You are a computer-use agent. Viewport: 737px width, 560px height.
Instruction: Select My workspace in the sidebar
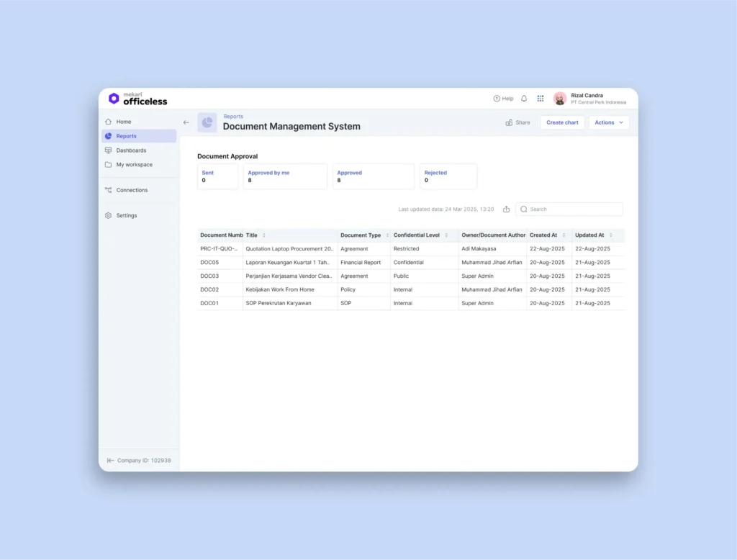(x=134, y=165)
